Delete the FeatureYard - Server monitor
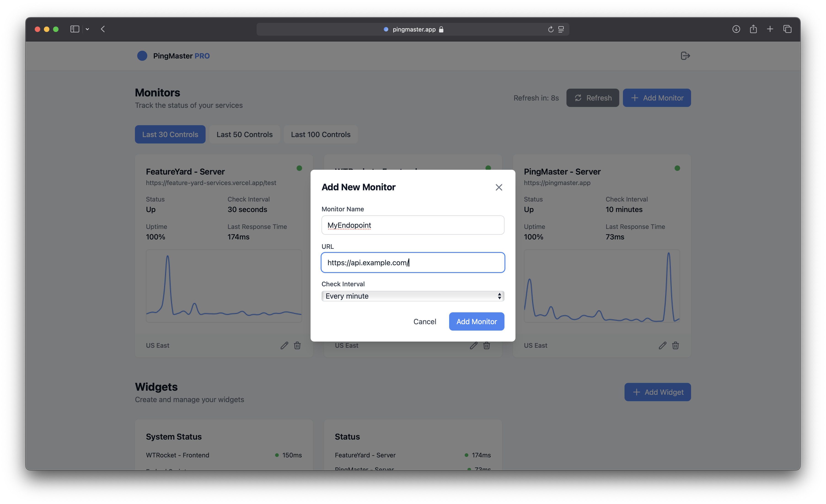The width and height of the screenshot is (826, 504). (x=297, y=346)
